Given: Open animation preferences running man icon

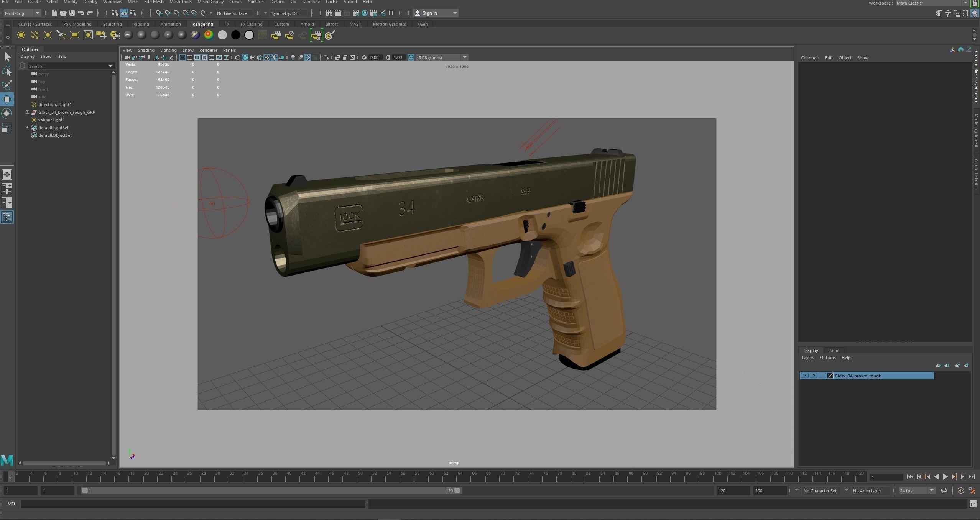Looking at the screenshot, I should pyautogui.click(x=972, y=490).
